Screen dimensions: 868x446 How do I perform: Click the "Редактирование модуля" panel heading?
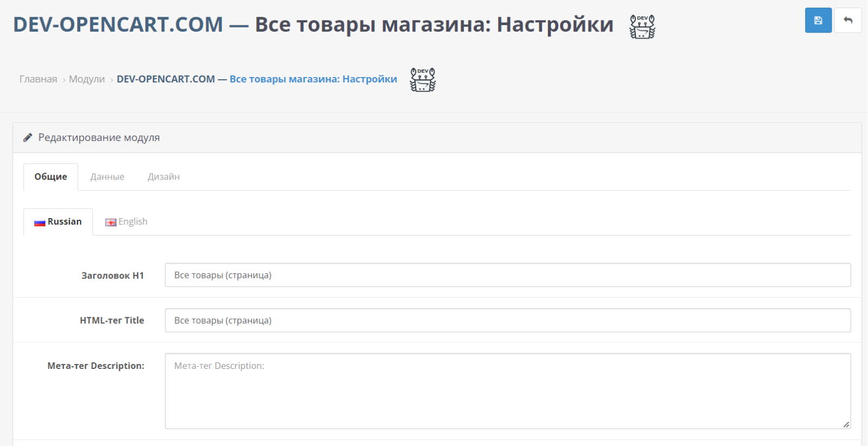[99, 138]
